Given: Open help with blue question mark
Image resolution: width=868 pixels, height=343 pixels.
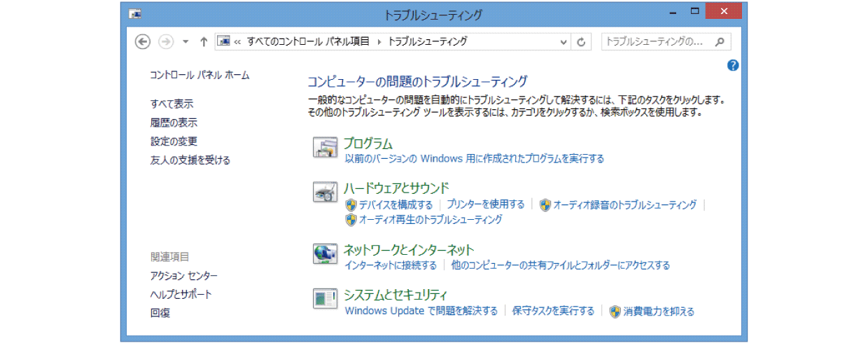Looking at the screenshot, I should tap(733, 65).
